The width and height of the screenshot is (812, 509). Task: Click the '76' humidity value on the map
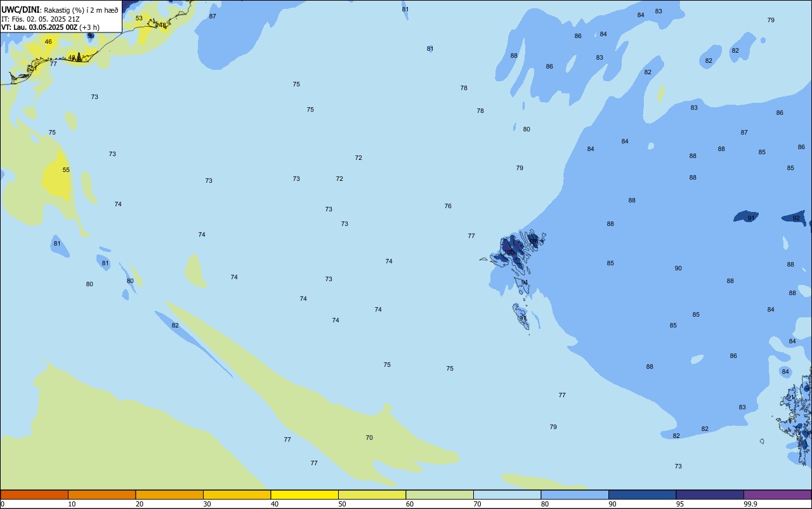[448, 206]
